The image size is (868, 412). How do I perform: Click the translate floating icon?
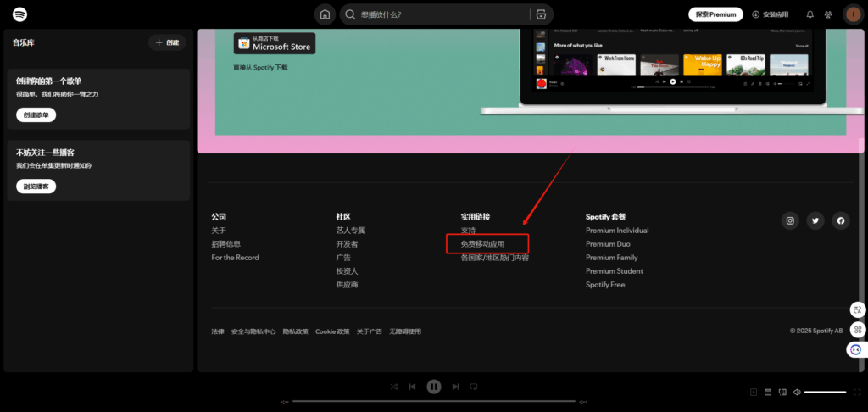click(858, 310)
